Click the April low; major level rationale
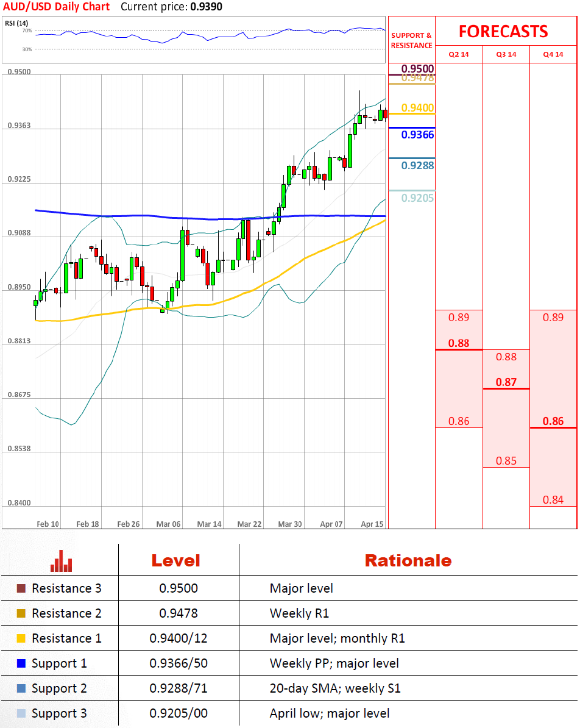Screen dimensions: 580x728 (330, 713)
